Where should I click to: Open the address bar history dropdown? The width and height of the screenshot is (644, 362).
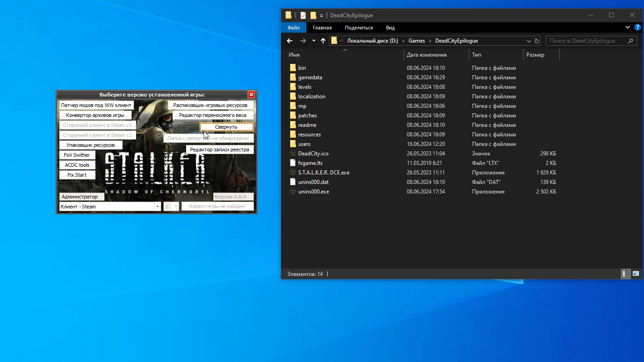pos(529,41)
